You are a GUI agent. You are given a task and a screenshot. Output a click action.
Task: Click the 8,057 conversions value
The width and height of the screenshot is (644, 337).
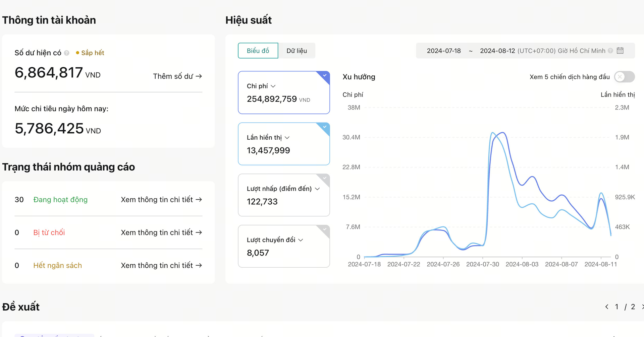point(258,253)
